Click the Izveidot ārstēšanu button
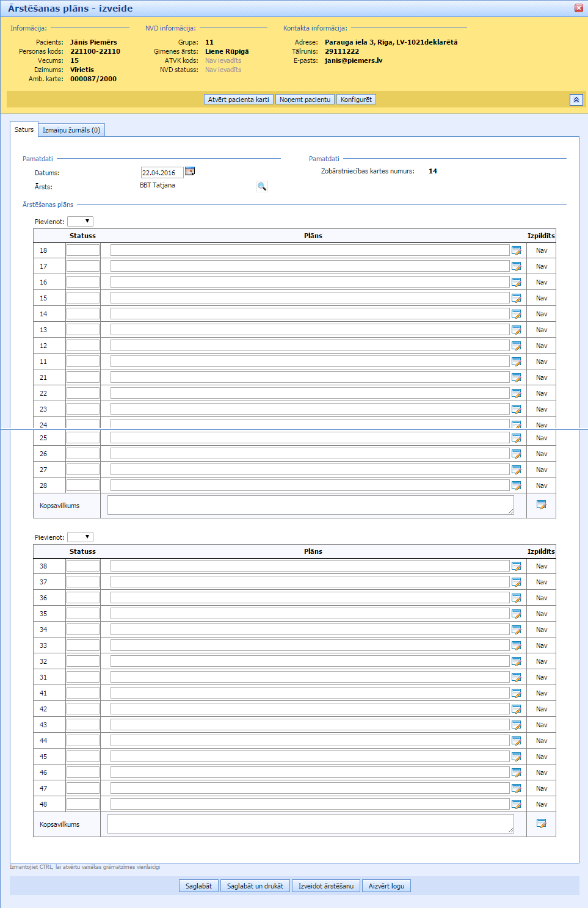Screen dimensions: 588x908 click(x=325, y=886)
